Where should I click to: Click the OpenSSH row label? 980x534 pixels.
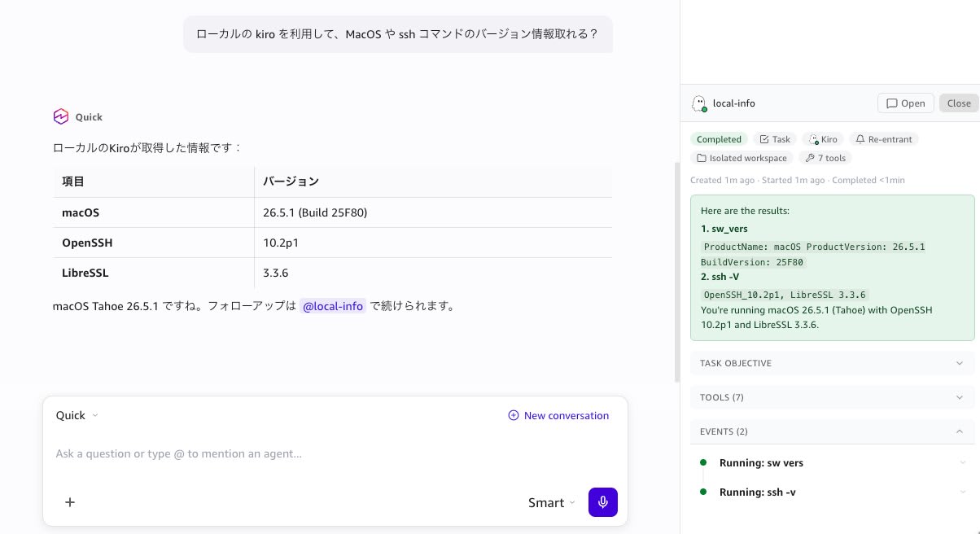[x=87, y=243]
